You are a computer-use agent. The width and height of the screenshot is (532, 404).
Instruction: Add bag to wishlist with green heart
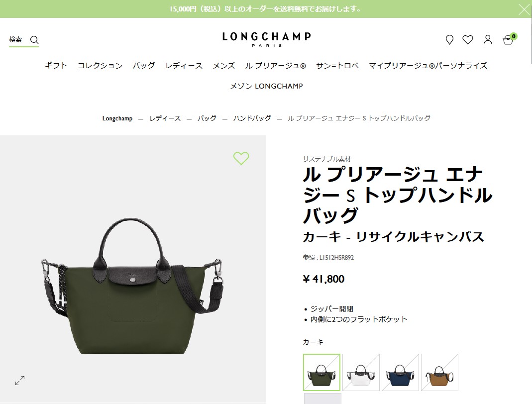click(x=241, y=158)
